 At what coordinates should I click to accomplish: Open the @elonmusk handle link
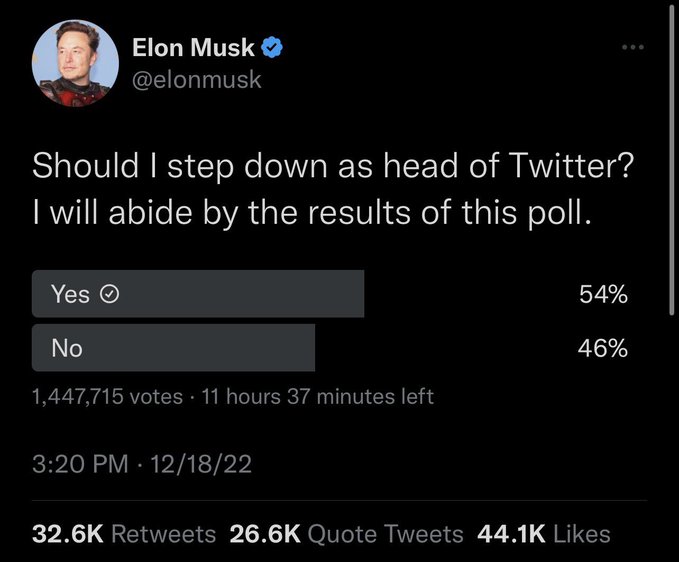[197, 79]
